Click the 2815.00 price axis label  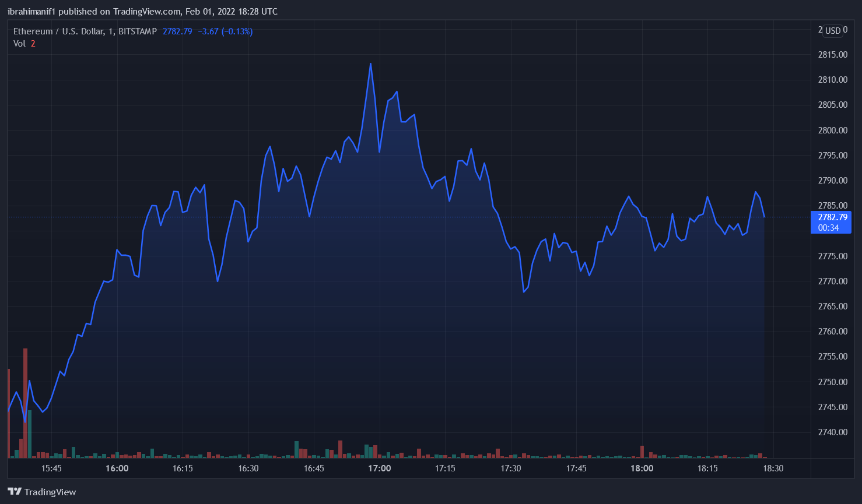click(832, 55)
